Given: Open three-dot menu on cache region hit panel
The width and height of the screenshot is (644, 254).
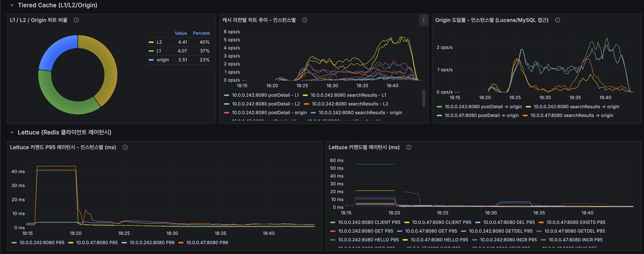Looking at the screenshot, I should pyautogui.click(x=423, y=20).
